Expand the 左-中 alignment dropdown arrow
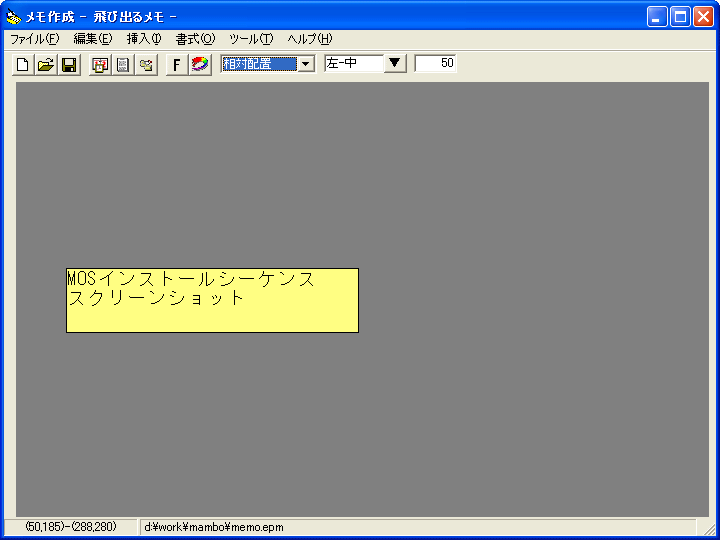Screen dimensions: 720x540 [x=395, y=64]
